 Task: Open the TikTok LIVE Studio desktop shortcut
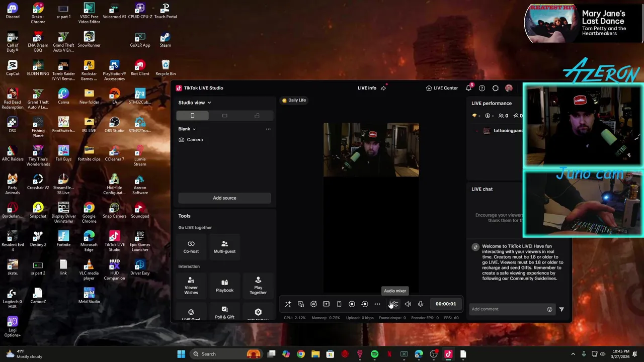click(114, 241)
